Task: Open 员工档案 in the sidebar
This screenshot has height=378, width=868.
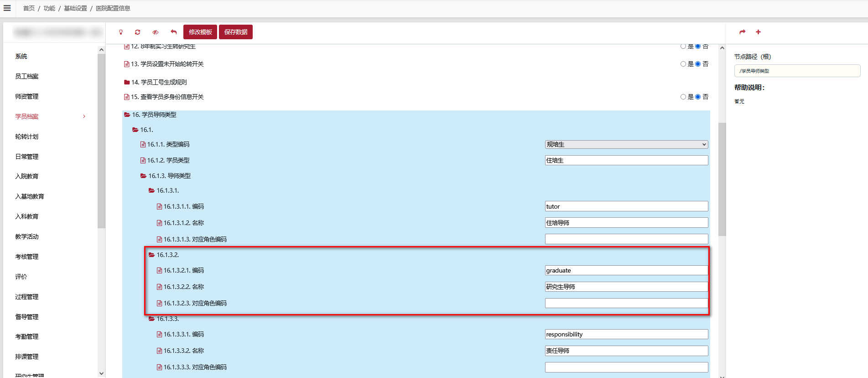Action: point(27,76)
